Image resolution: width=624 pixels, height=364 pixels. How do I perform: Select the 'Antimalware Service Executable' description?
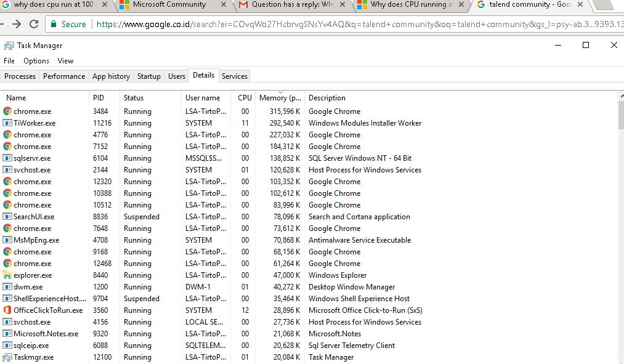click(x=360, y=240)
